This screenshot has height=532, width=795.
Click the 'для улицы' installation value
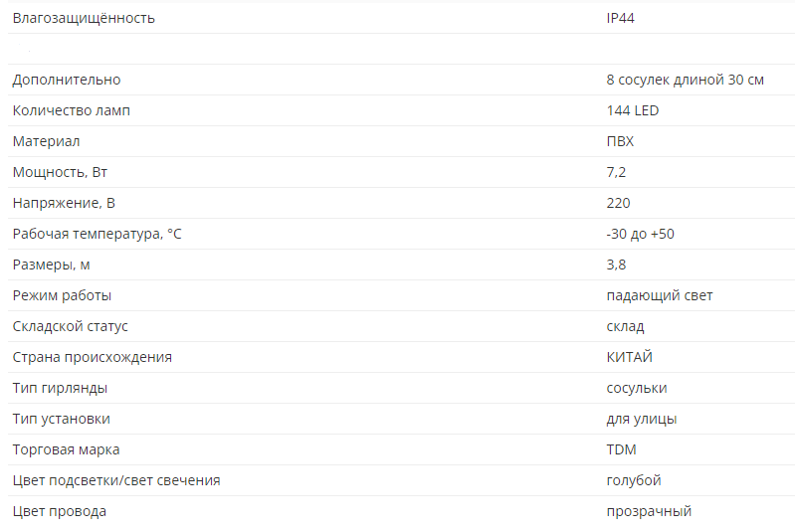click(x=641, y=419)
